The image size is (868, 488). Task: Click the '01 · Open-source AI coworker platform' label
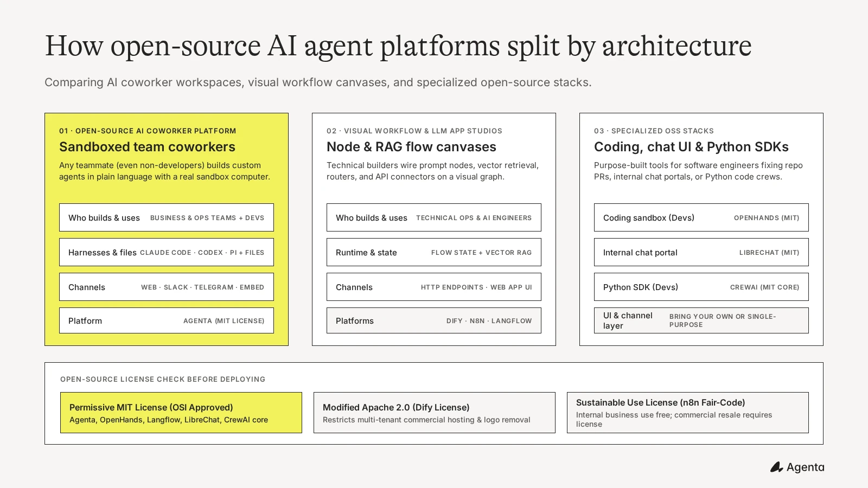coord(148,131)
